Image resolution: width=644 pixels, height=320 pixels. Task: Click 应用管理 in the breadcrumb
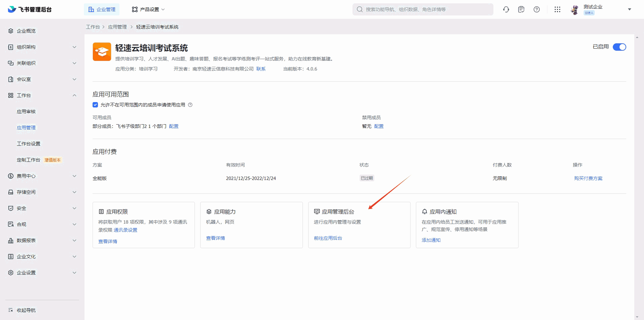(x=117, y=27)
